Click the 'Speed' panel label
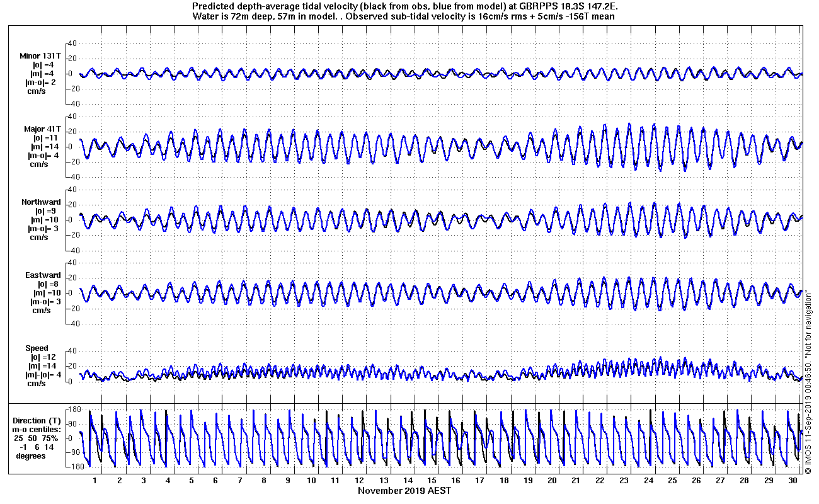This screenshot has height=504, width=819. [37, 348]
